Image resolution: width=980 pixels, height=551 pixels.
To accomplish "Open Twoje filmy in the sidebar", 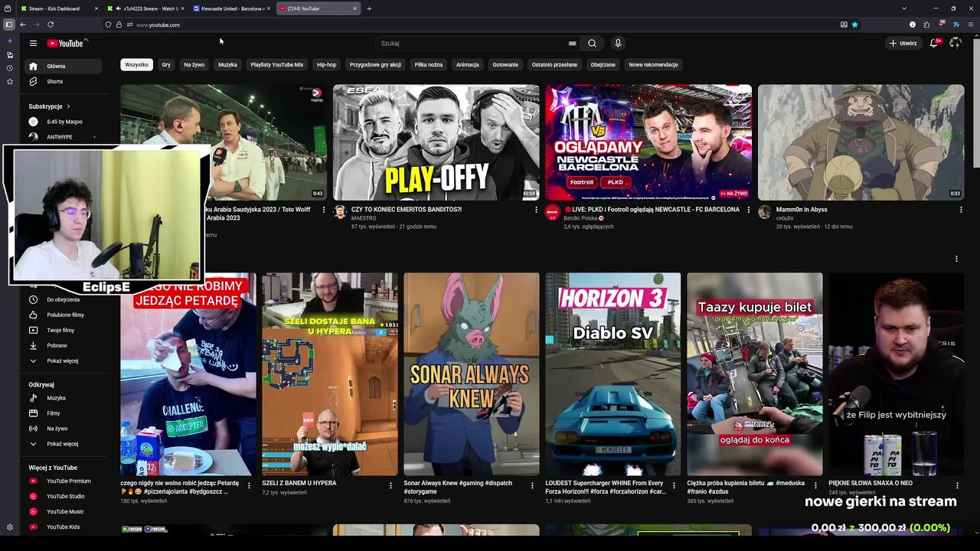I will coord(61,330).
